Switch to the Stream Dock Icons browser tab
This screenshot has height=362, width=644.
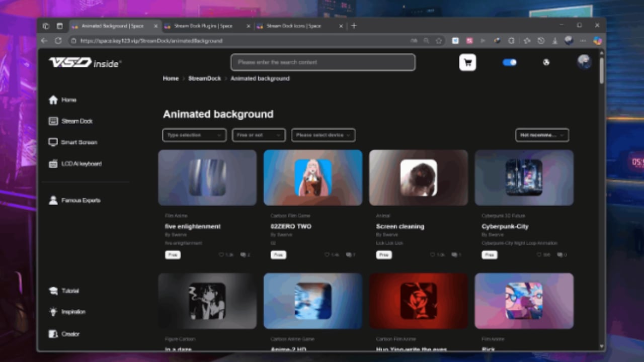[x=294, y=26]
